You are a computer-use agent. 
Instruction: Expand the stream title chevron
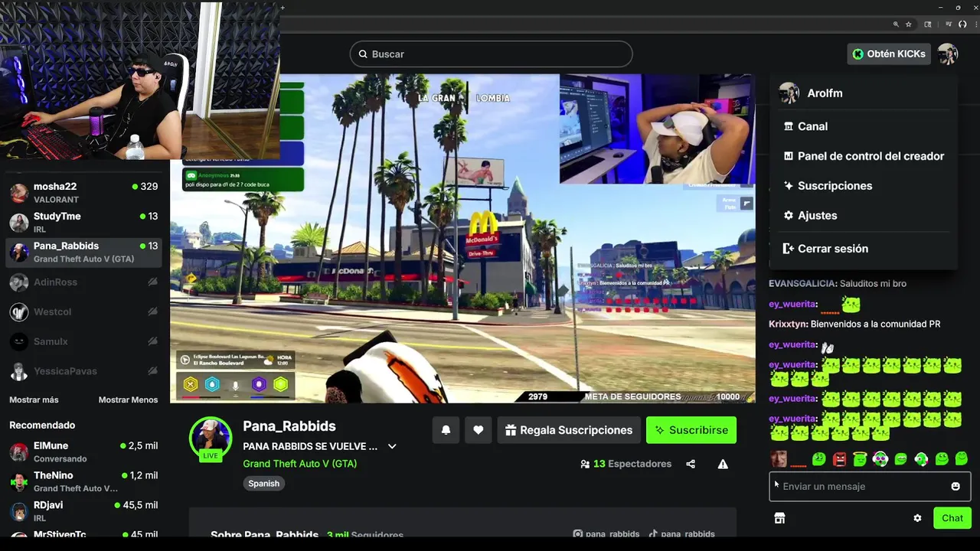tap(392, 446)
